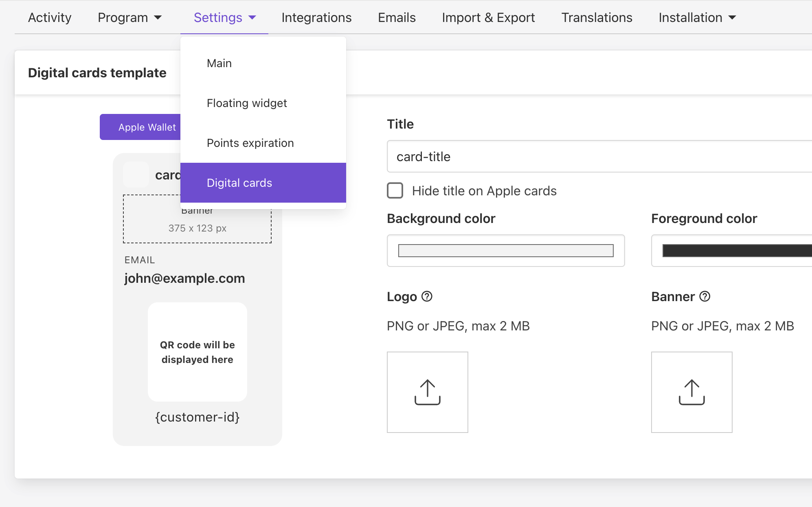This screenshot has height=507, width=812.
Task: Click the Banner help icon
Action: (705, 297)
